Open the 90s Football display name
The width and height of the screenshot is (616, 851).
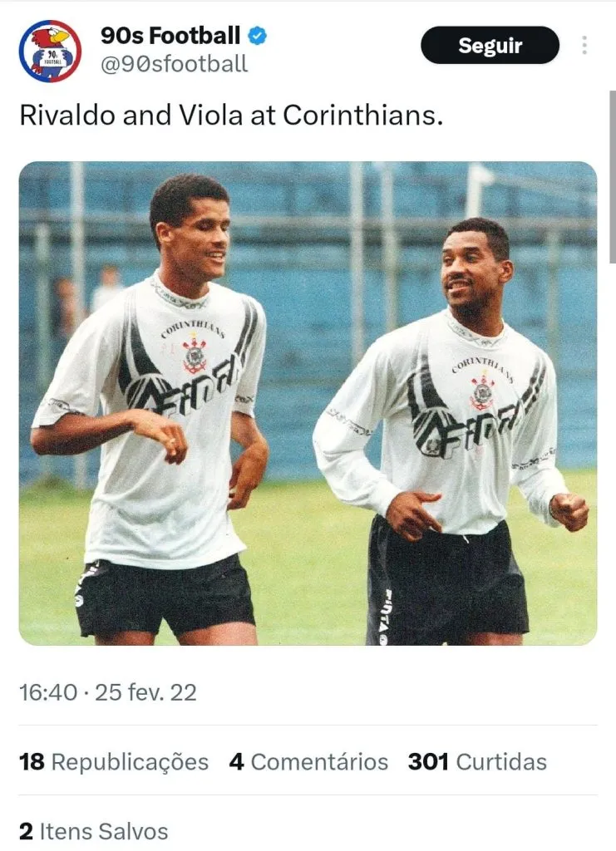click(x=170, y=36)
